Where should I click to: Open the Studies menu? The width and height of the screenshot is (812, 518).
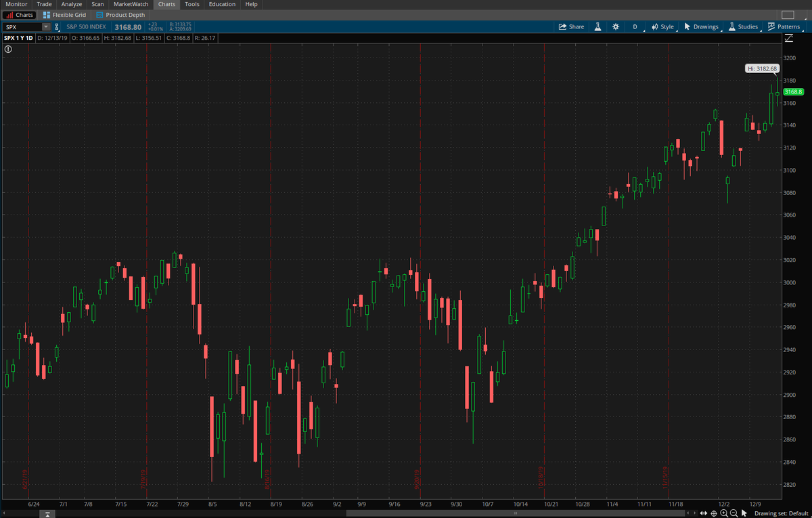point(743,26)
